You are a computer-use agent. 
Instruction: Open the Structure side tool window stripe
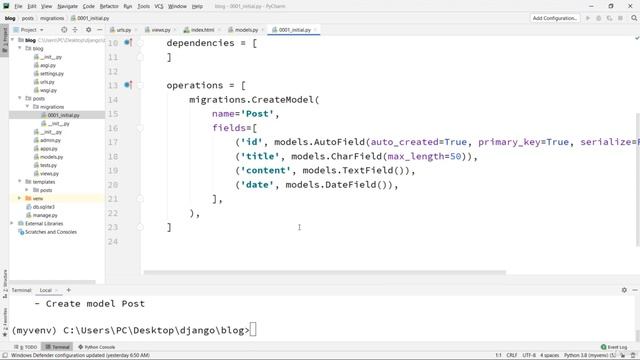click(x=5, y=283)
